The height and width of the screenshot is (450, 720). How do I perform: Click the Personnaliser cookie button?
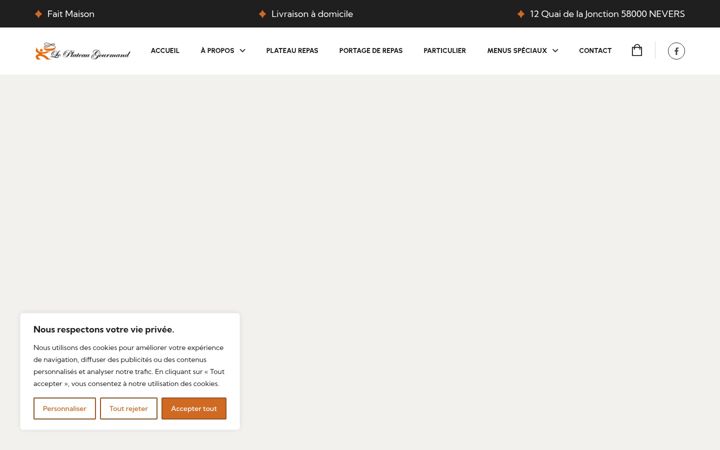65,408
